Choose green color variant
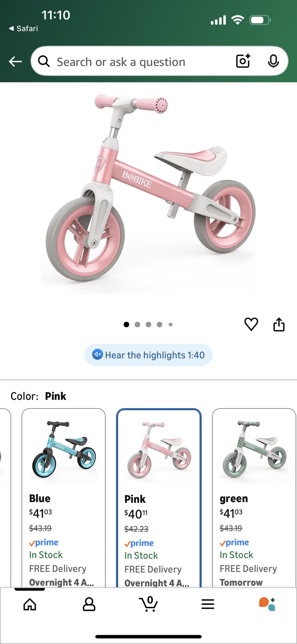This screenshot has width=297, height=644. point(254,498)
